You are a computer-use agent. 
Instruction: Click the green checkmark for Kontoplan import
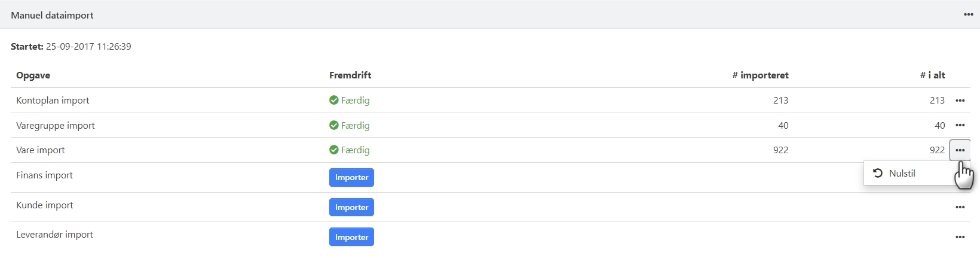(x=334, y=101)
